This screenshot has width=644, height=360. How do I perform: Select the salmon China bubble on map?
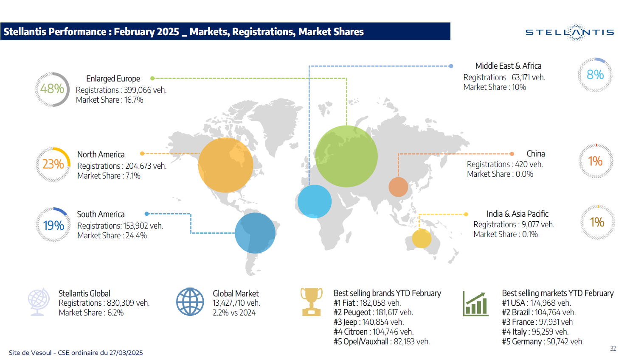(398, 187)
